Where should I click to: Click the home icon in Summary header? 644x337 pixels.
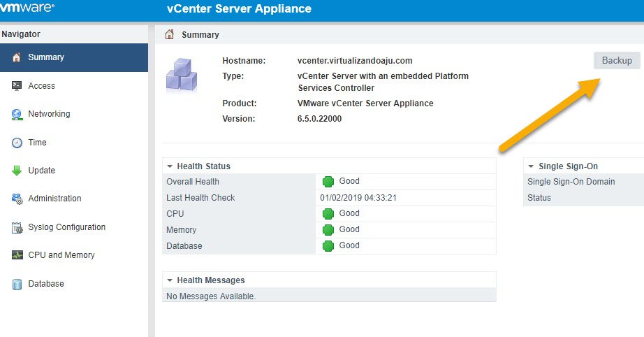tap(169, 34)
